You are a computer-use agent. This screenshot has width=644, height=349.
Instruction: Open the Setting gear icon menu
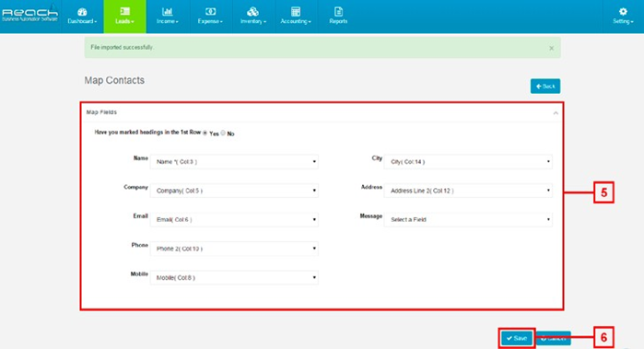pyautogui.click(x=623, y=11)
